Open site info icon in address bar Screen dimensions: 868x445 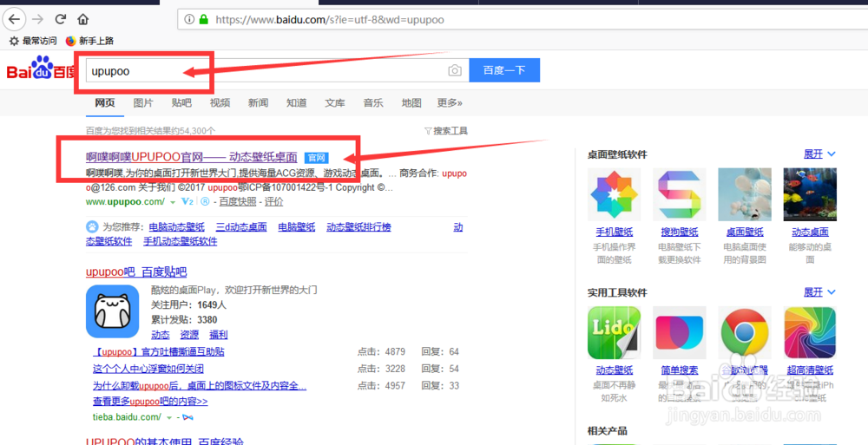189,19
